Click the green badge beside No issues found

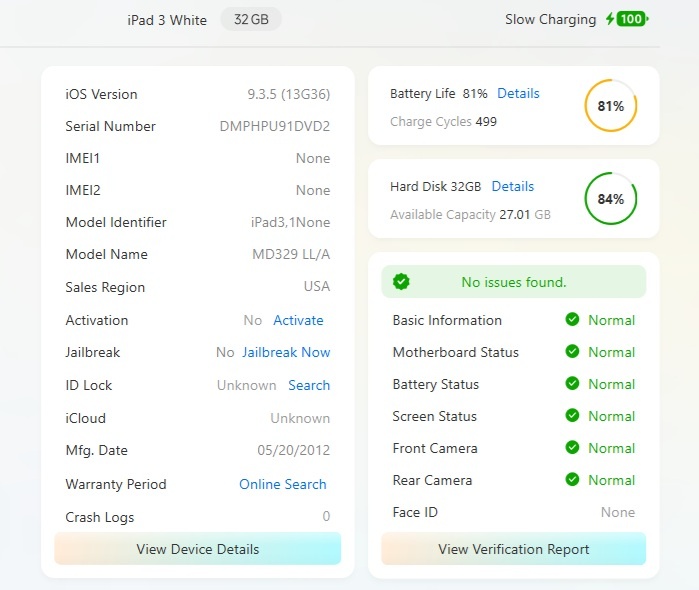(x=401, y=281)
